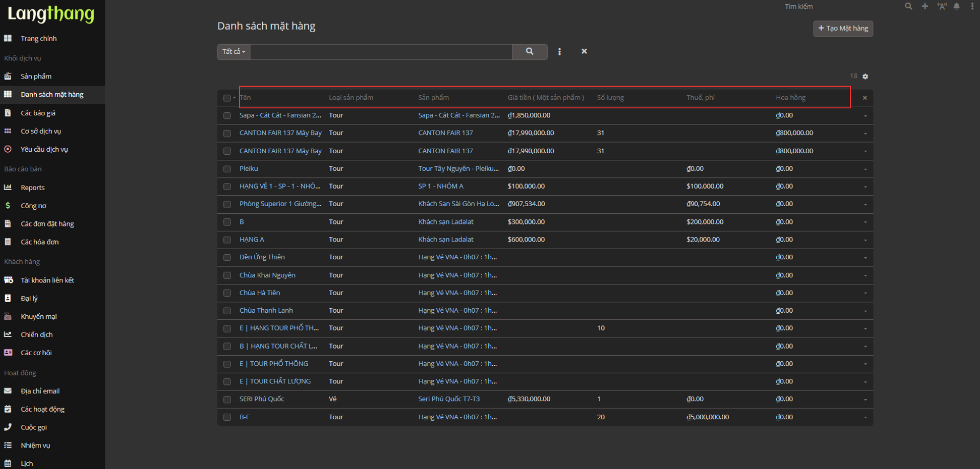Open Các báo giá in the sidebar
Screen dimensions: 980x469
pos(38,113)
